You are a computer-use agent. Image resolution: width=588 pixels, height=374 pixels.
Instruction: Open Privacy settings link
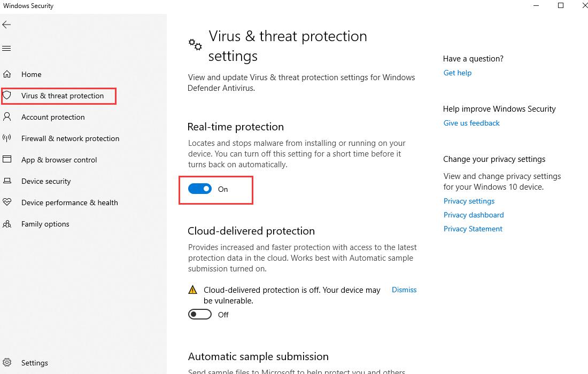pos(469,201)
